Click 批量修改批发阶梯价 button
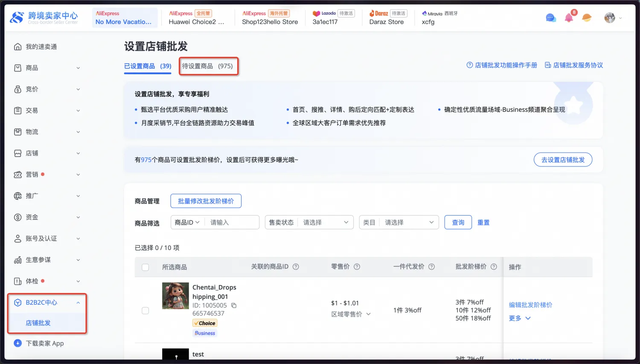 206,201
